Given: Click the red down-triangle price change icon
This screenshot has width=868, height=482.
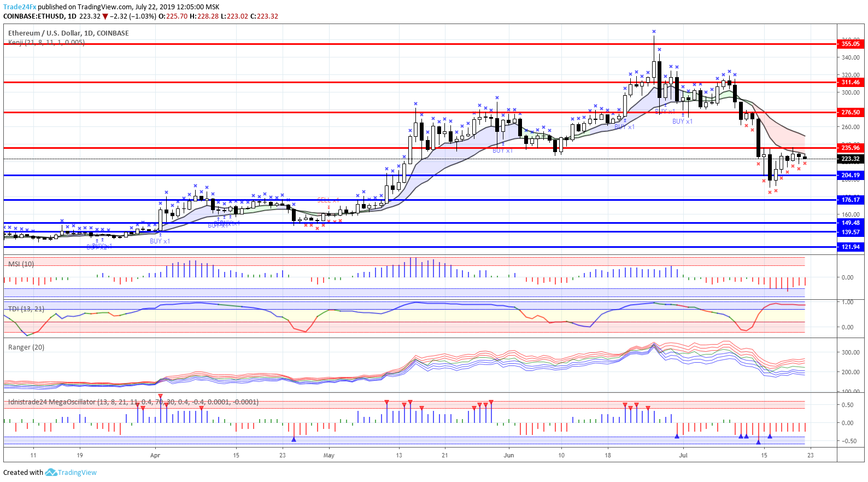Looking at the screenshot, I should pyautogui.click(x=105, y=16).
